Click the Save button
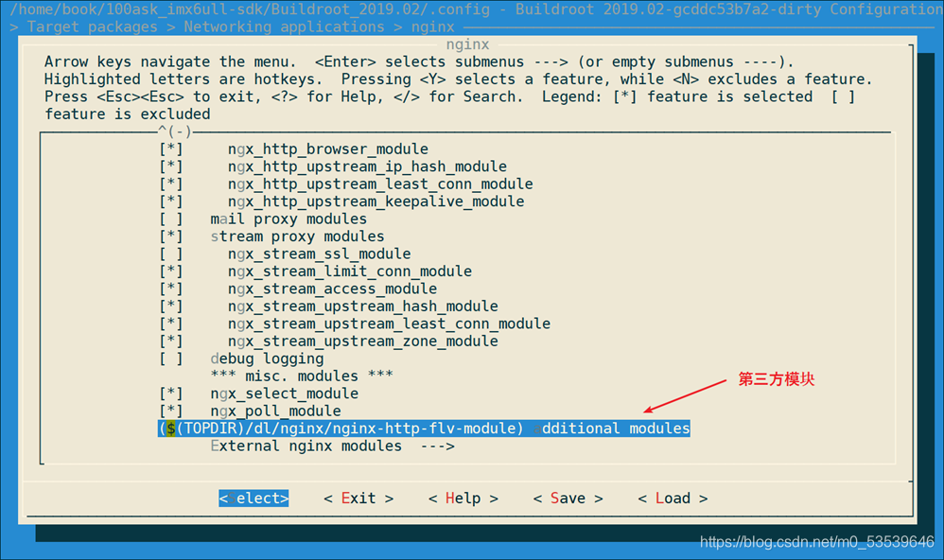 click(568, 498)
